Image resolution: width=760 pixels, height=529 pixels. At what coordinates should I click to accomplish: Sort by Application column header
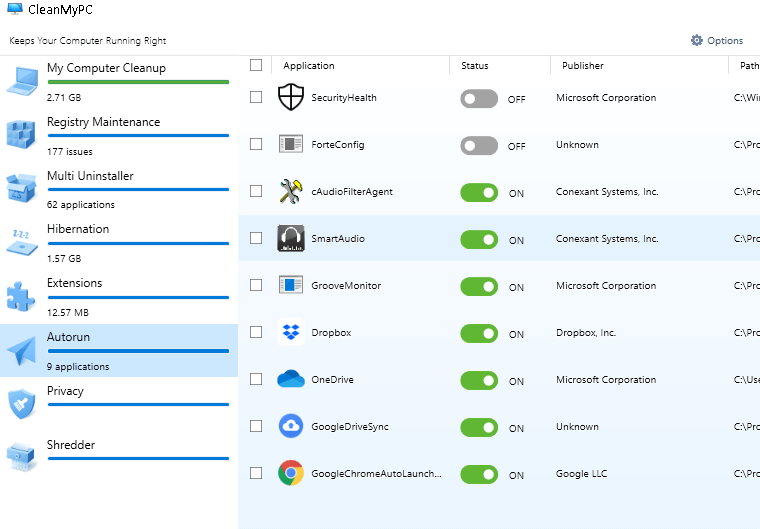[x=309, y=65]
